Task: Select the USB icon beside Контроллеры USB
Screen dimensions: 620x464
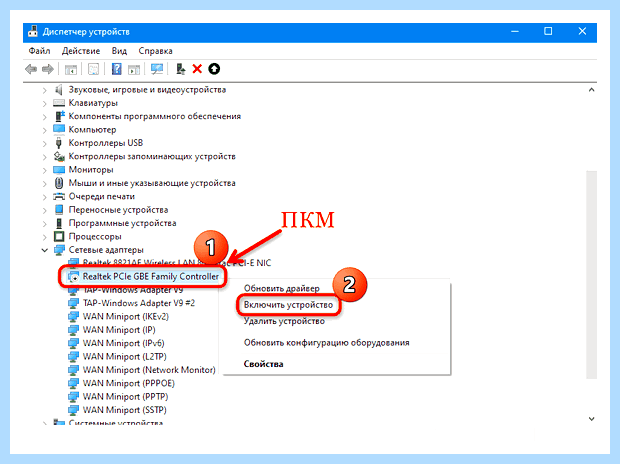Action: coord(59,143)
